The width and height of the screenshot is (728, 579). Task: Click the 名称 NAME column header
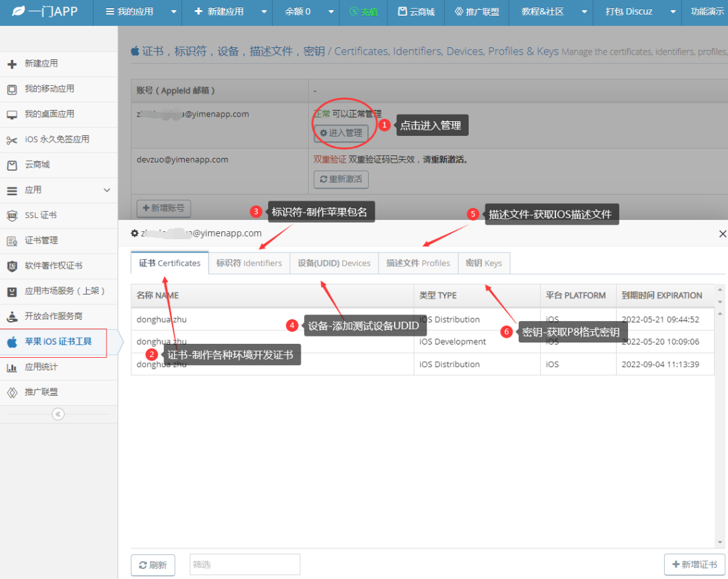pyautogui.click(x=273, y=296)
